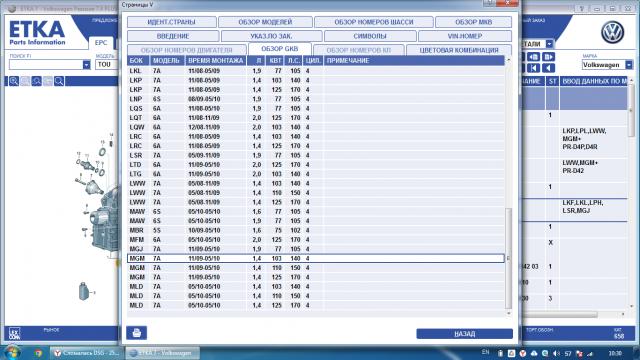640x360 pixels.
Task: Click the greyed fourth zoom toolbar icon
Action: coord(48,81)
